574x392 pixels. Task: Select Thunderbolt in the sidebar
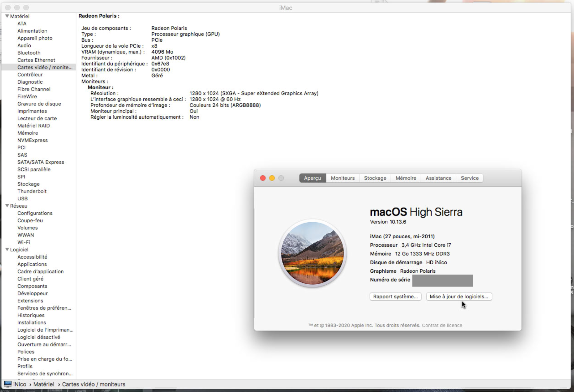pos(32,191)
